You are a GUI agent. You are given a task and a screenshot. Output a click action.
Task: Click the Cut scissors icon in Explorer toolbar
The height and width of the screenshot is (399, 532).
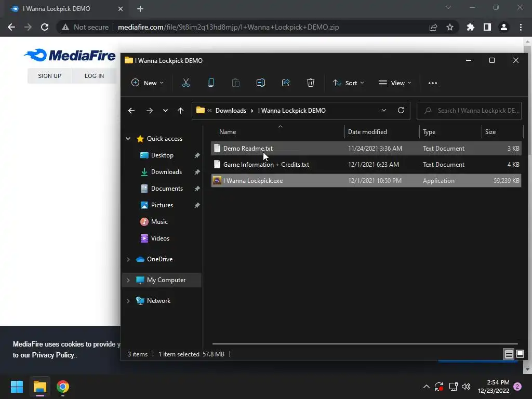point(186,83)
